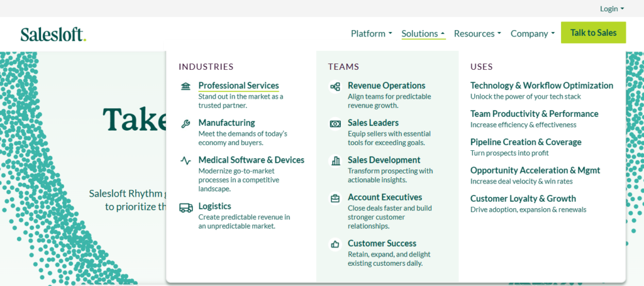Expand the Resources menu

[x=477, y=34]
